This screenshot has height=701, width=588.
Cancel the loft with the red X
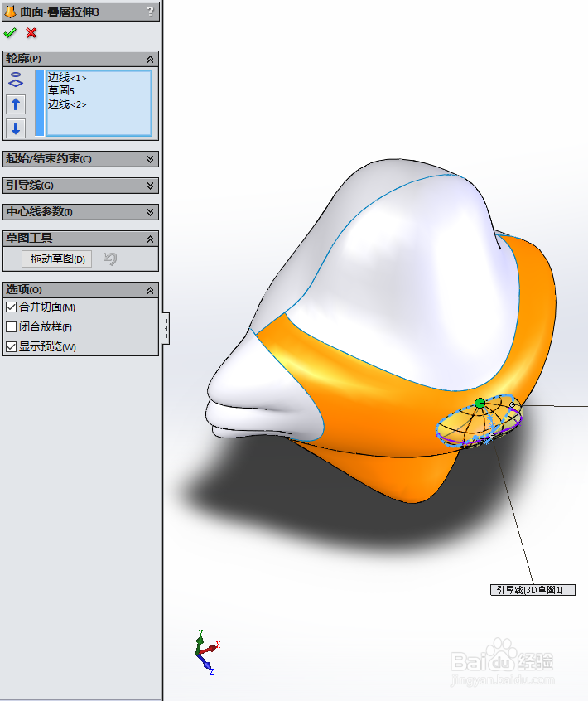pyautogui.click(x=31, y=32)
